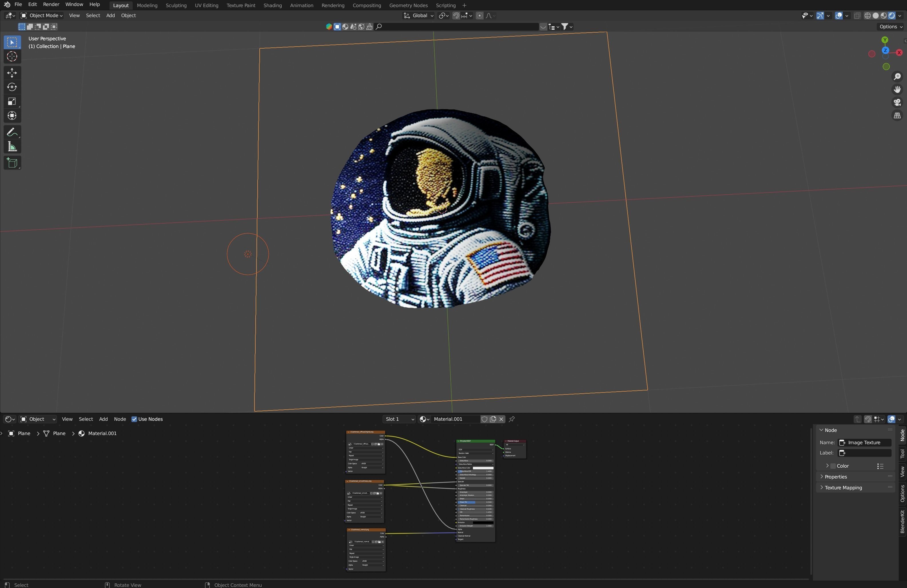The image size is (907, 588).
Task: Switch to Material Preview shading
Action: pos(883,16)
